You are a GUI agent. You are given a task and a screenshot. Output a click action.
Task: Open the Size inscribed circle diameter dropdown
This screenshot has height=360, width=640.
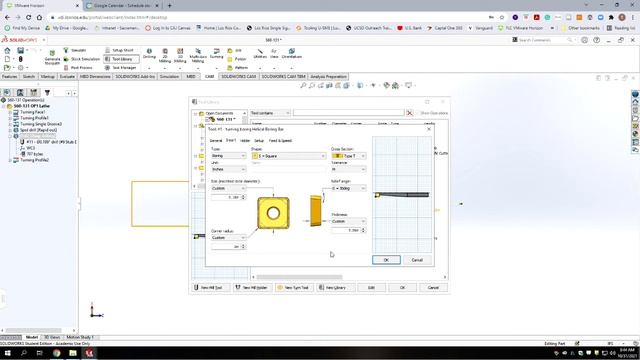pos(228,188)
